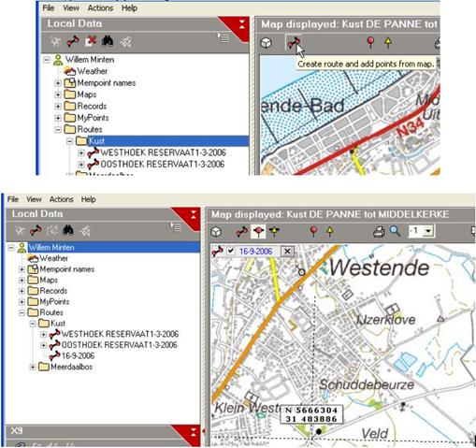The width and height of the screenshot is (476, 448).
Task: Collapse the lower Local Data panel
Action: [194, 215]
